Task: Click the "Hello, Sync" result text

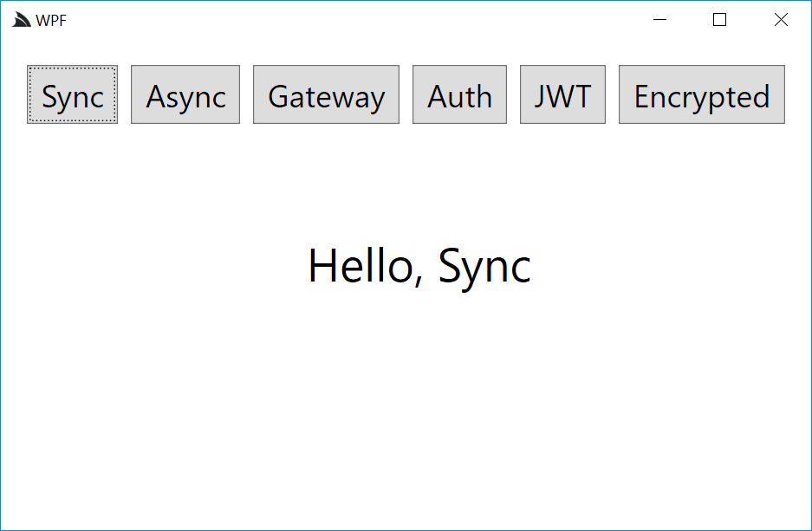Action: [x=419, y=265]
